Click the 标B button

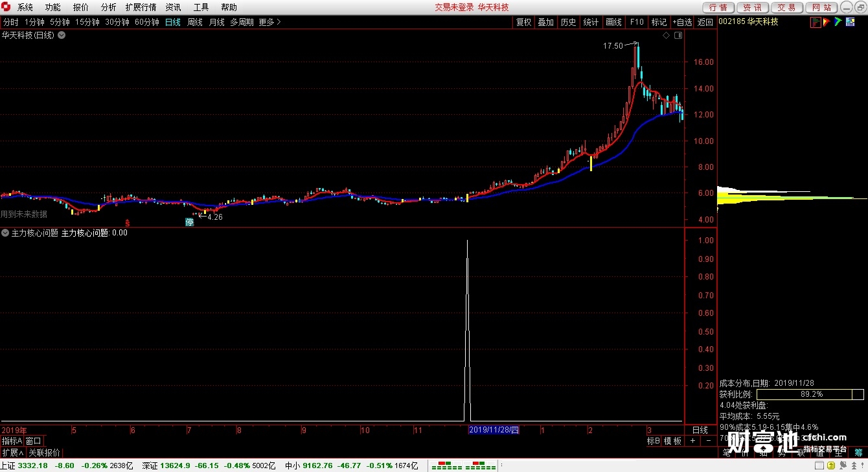(653, 441)
